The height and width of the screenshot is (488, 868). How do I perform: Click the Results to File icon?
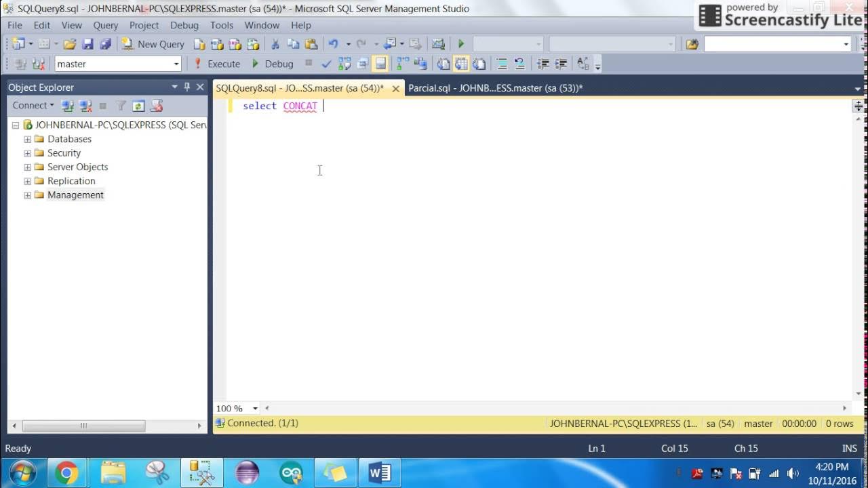click(479, 64)
